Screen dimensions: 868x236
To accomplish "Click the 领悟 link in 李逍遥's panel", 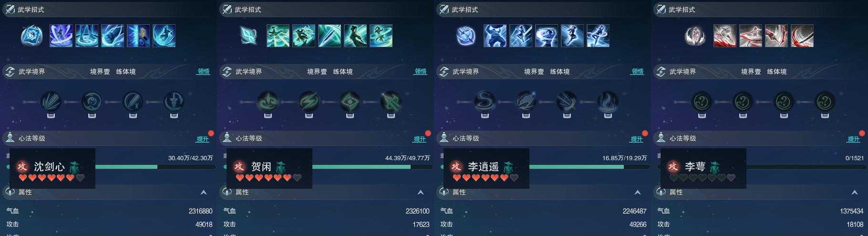I will tap(638, 72).
